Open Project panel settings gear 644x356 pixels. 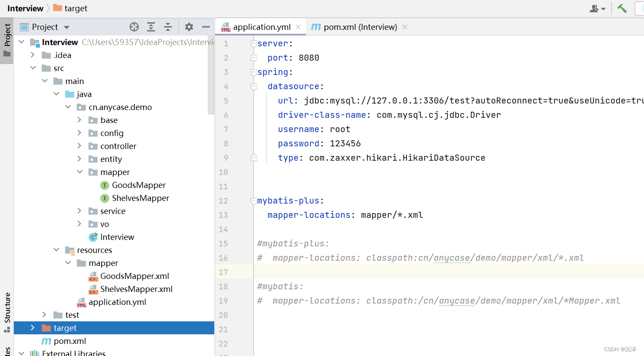[x=189, y=27]
